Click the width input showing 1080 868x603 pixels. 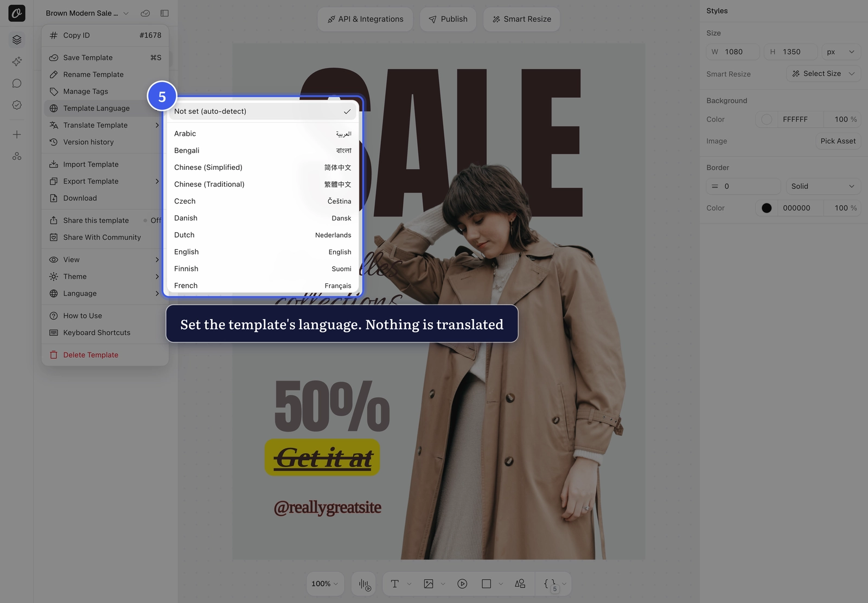coord(733,52)
